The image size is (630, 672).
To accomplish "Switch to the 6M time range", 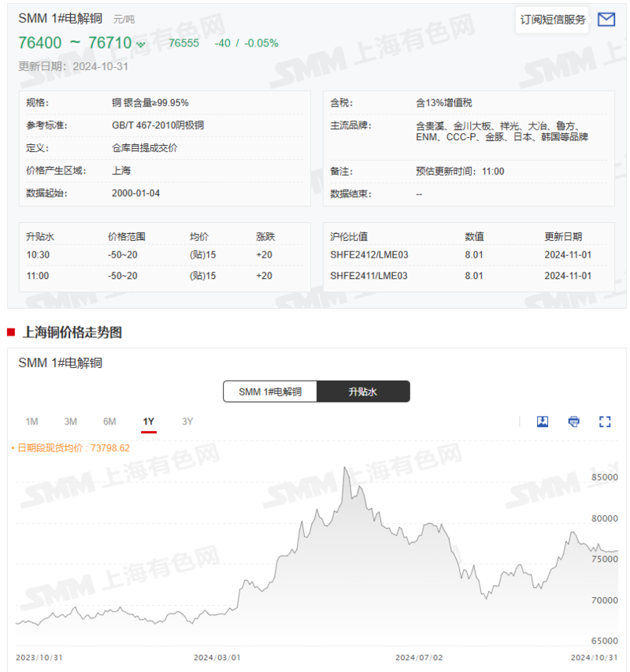I will click(109, 421).
